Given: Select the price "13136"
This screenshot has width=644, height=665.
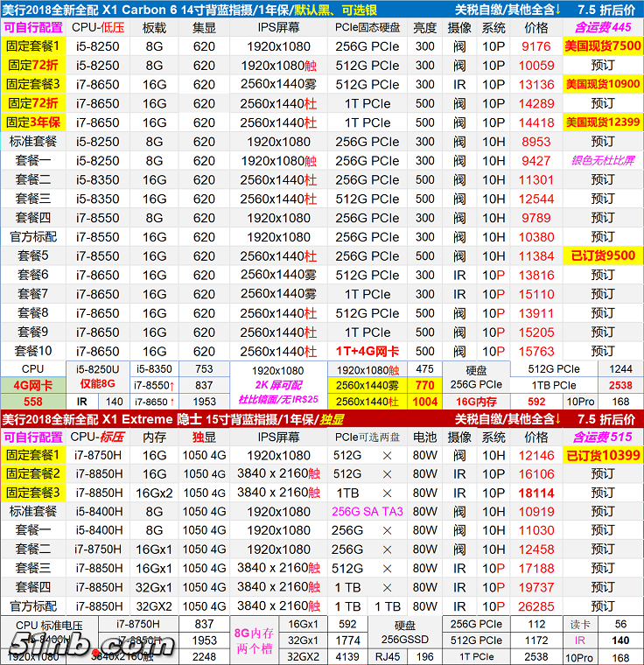Looking at the screenshot, I should (536, 84).
